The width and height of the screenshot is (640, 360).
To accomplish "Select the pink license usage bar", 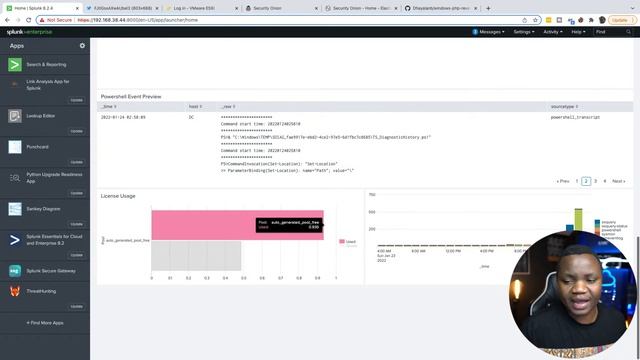I will point(238,225).
